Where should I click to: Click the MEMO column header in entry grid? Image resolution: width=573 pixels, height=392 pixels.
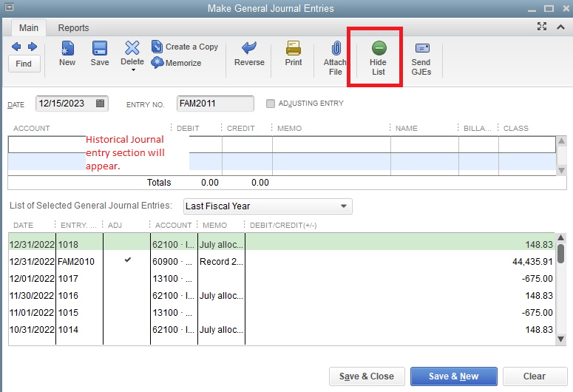click(289, 129)
